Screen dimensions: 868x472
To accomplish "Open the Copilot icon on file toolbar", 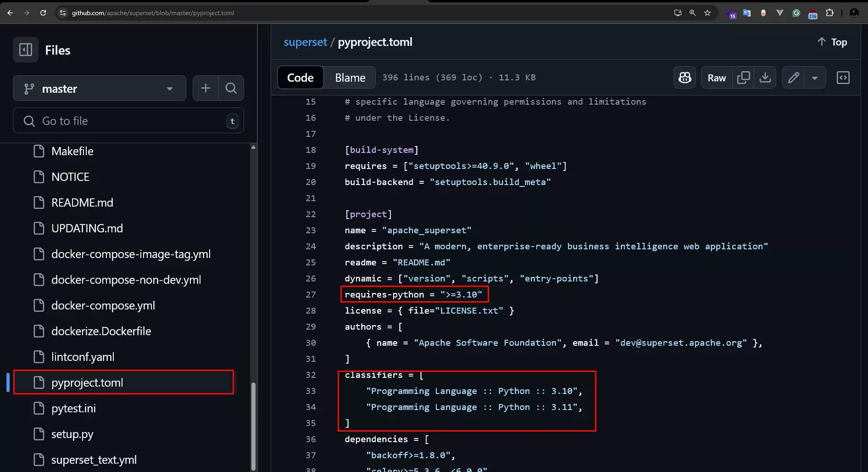I will click(685, 78).
